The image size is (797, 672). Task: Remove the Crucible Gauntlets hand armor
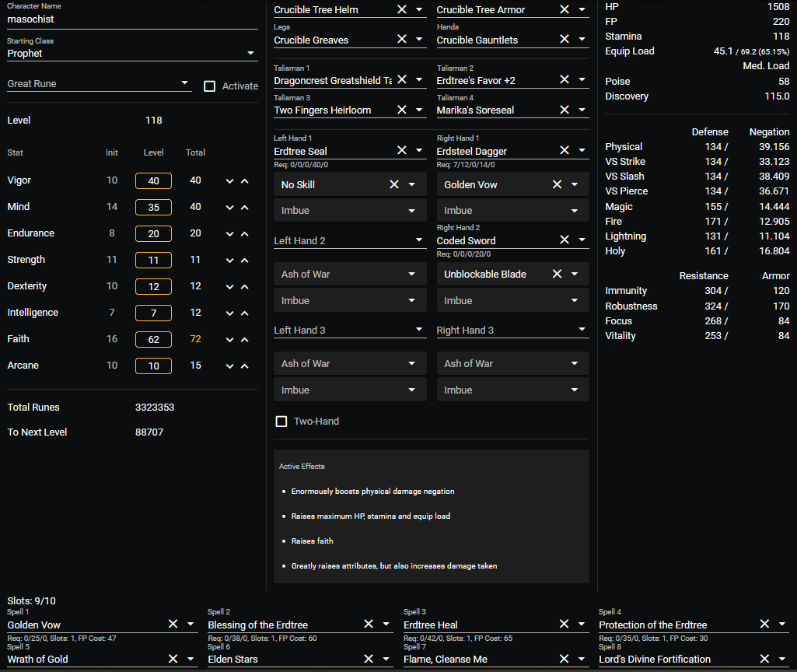pos(565,39)
